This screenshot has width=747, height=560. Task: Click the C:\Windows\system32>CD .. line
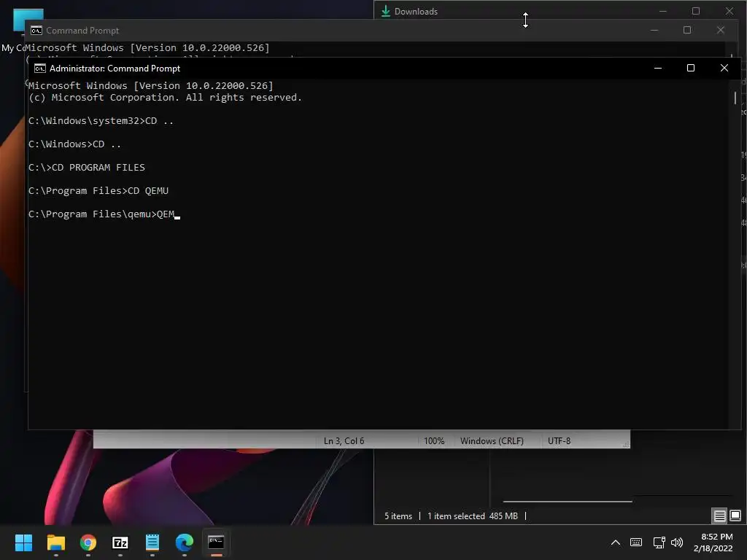coord(101,121)
